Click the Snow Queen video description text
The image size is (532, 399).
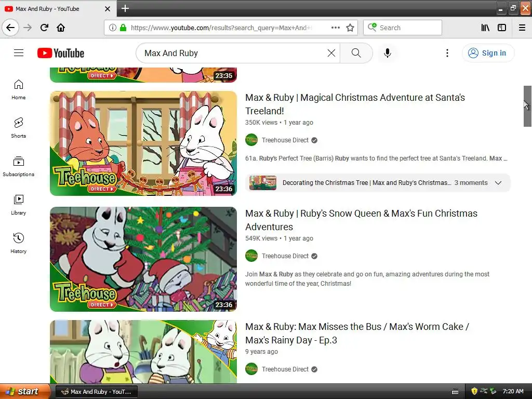point(367,278)
